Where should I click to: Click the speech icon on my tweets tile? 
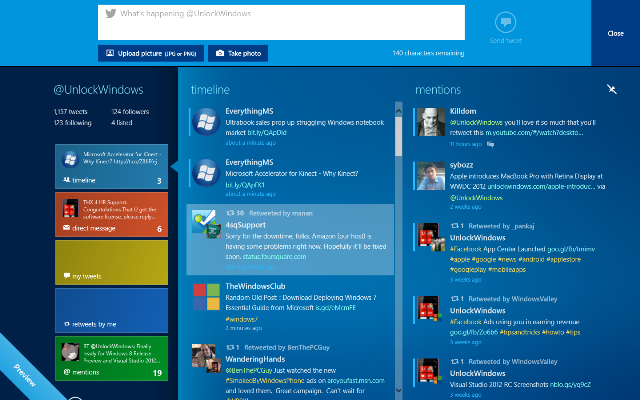tap(67, 276)
